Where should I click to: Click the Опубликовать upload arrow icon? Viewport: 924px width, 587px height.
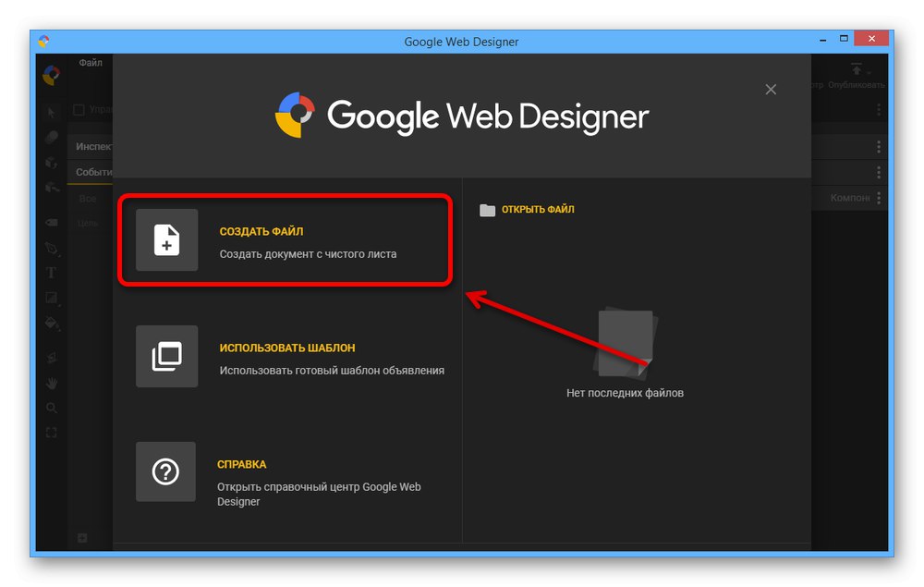857,69
